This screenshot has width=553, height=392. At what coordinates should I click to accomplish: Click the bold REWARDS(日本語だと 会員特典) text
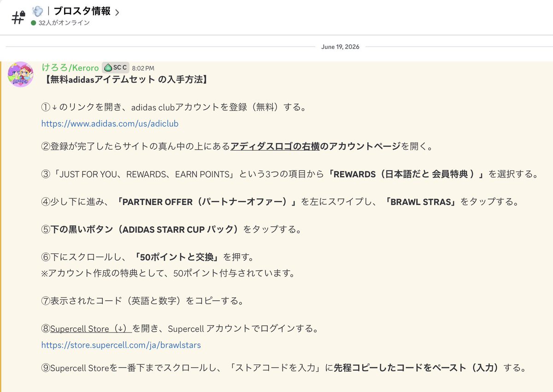point(407,174)
